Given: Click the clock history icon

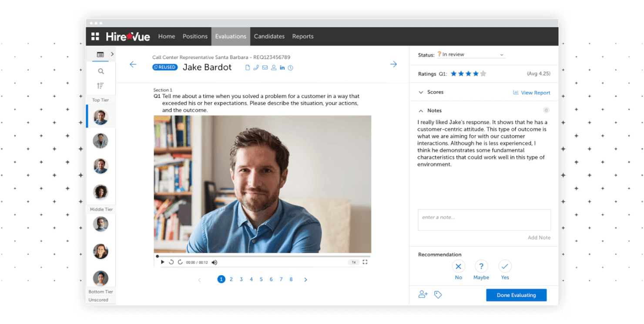Looking at the screenshot, I should (291, 68).
